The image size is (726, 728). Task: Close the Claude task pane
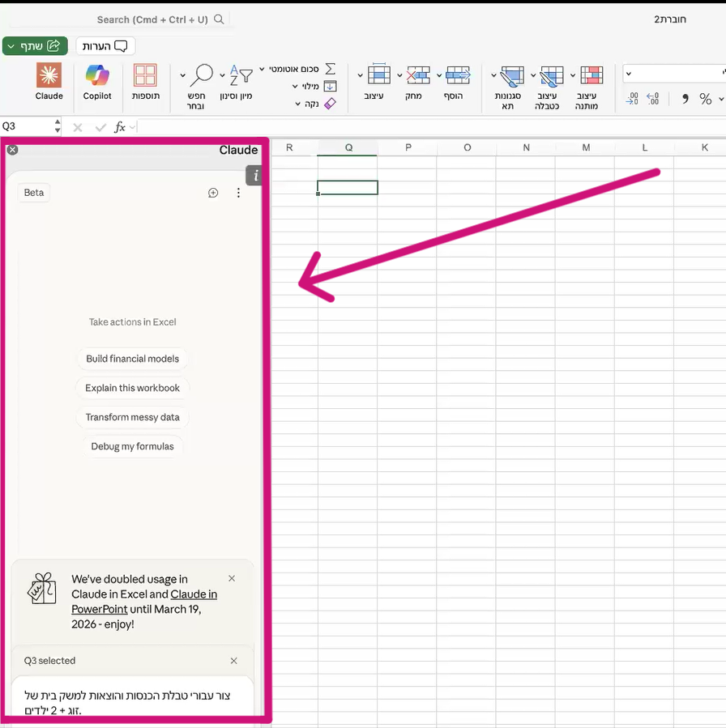pyautogui.click(x=12, y=150)
